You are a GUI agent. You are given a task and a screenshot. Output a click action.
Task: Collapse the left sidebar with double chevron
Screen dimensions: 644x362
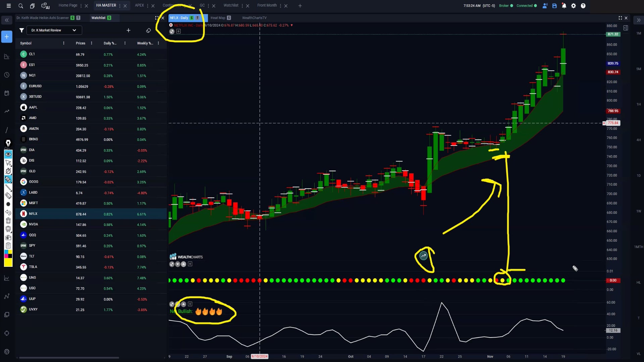(7, 20)
